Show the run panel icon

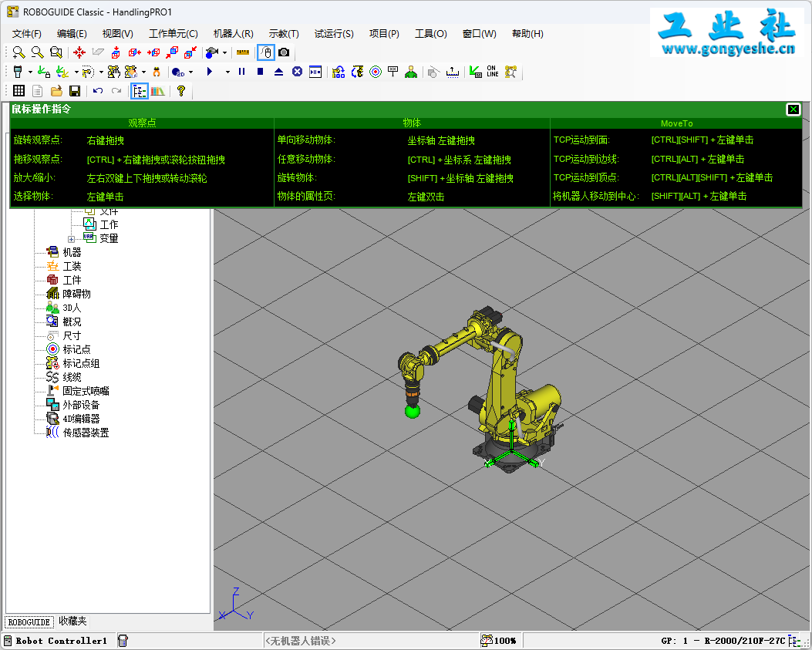tap(315, 72)
